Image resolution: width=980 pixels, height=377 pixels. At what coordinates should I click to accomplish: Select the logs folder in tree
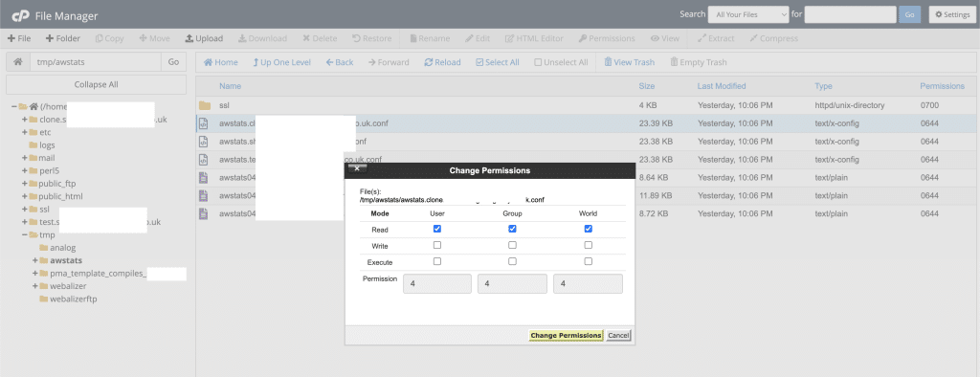[47, 145]
